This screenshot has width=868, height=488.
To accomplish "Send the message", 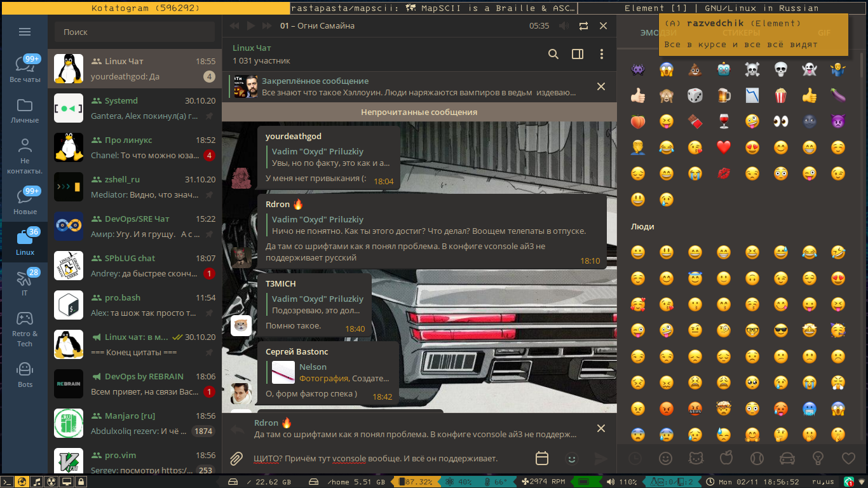I will click(x=600, y=458).
